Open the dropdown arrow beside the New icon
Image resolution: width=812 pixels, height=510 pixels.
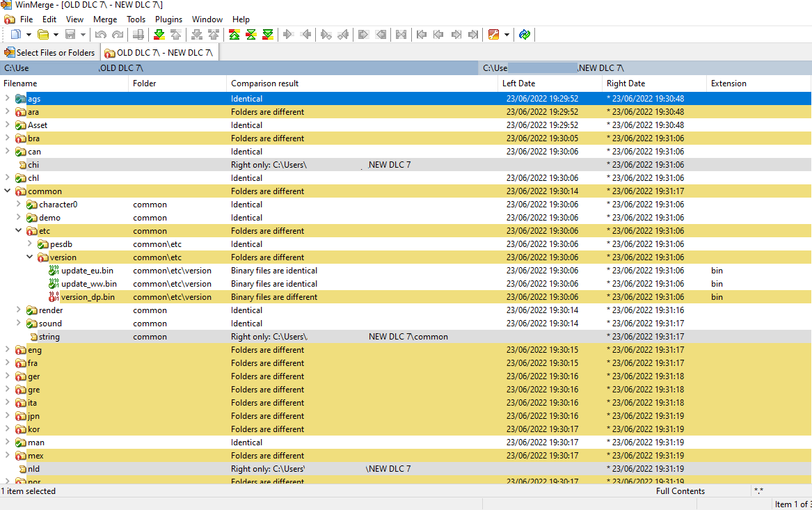[29, 35]
